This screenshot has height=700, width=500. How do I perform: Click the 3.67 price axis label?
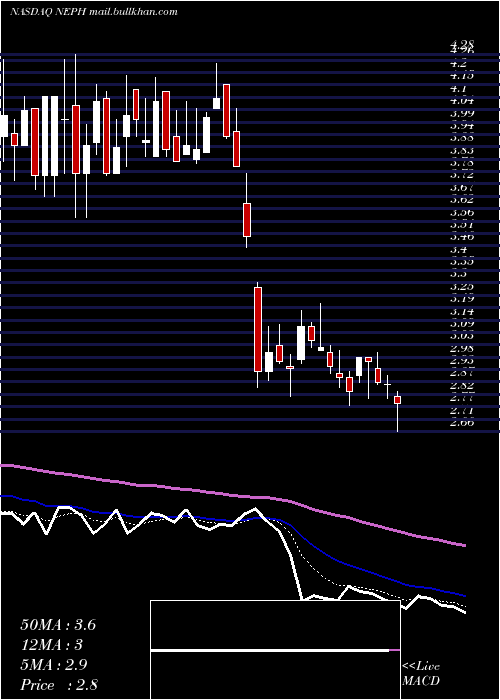pyautogui.click(x=462, y=188)
